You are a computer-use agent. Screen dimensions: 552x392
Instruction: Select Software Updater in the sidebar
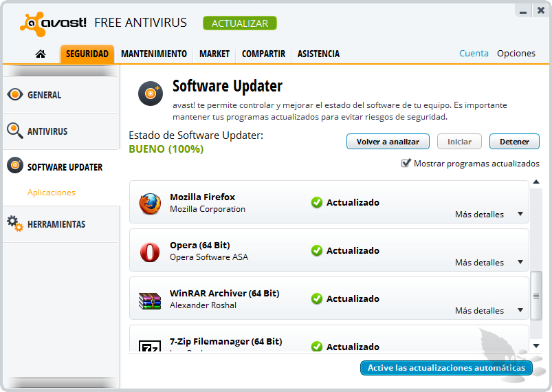[x=60, y=166]
